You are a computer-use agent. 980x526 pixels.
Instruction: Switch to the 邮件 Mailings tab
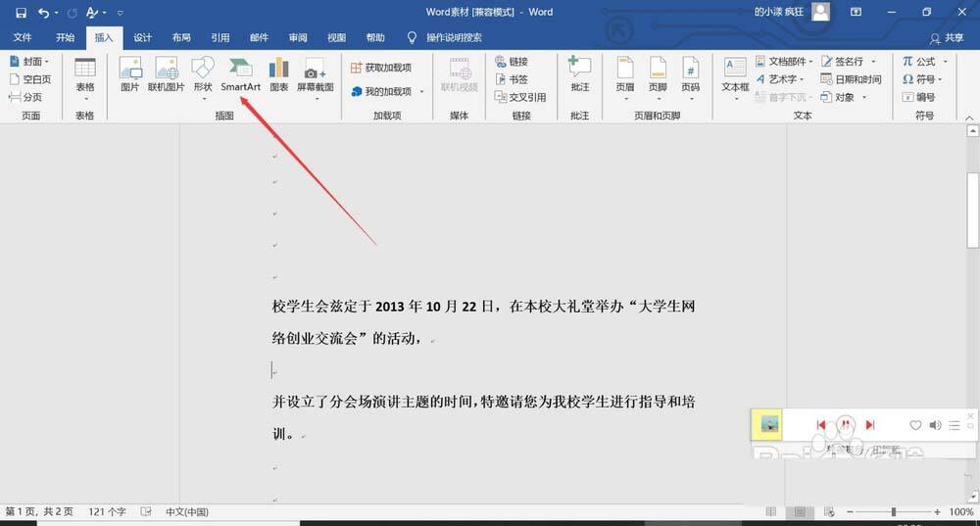(x=259, y=37)
